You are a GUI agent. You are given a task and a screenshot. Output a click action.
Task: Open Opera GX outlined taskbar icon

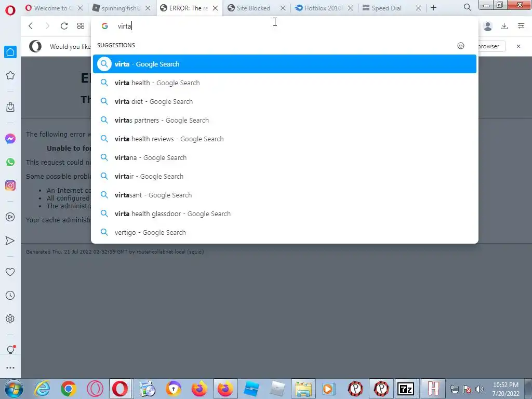(95, 389)
